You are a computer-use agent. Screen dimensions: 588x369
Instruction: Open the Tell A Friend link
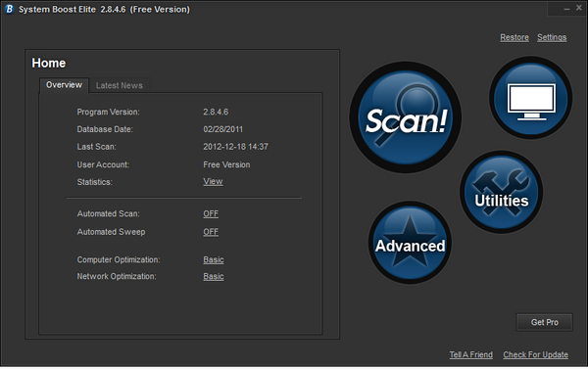tap(471, 354)
